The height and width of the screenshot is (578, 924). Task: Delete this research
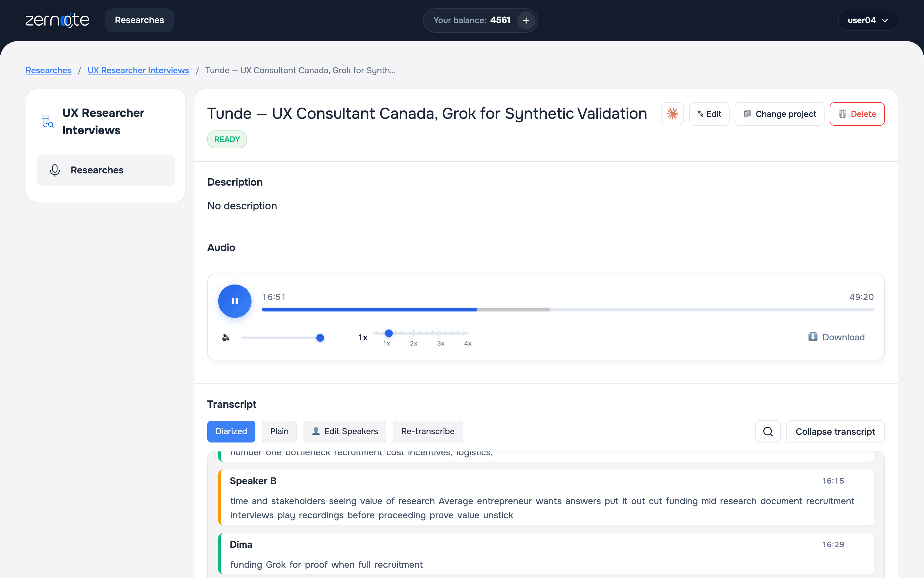coord(857,114)
